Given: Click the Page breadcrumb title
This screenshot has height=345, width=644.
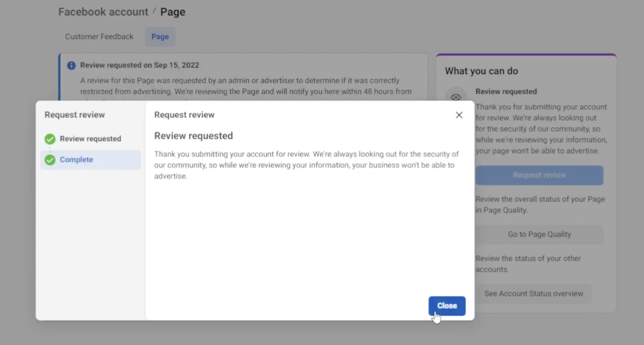Looking at the screenshot, I should tap(173, 12).
